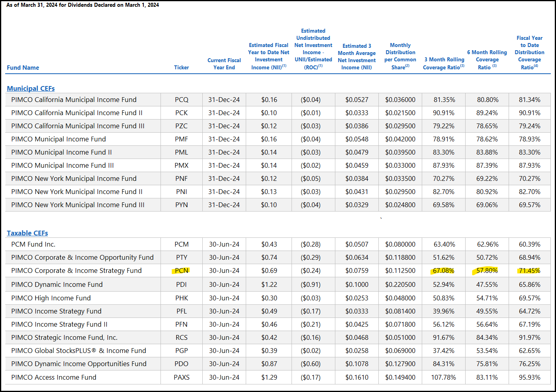Click the 30-Jun-24 fiscal year end for PCM
The width and height of the screenshot is (556, 392).
pos(224,244)
